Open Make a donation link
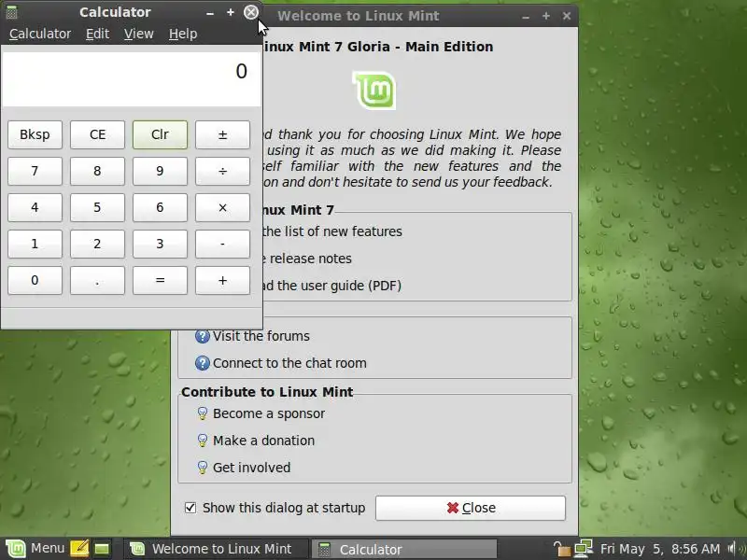The image size is (747, 560). tap(263, 441)
